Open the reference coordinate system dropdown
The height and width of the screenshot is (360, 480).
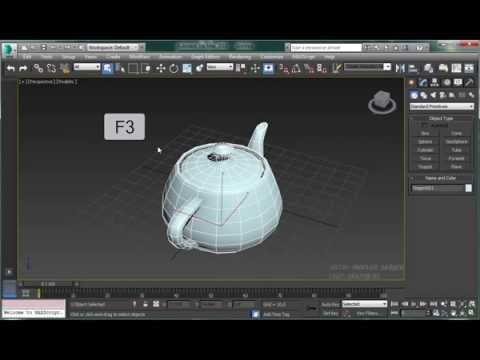[220, 67]
